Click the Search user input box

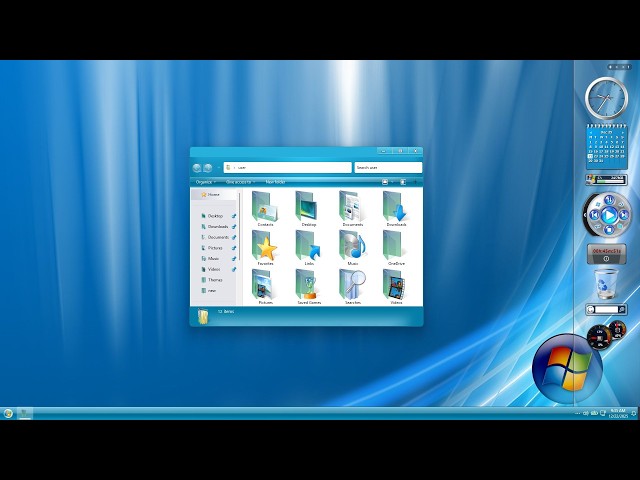tap(388, 168)
